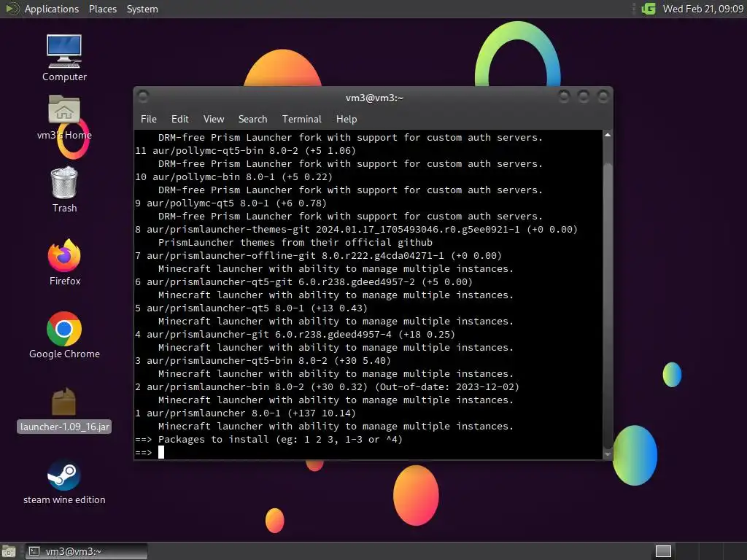This screenshot has width=747, height=560.
Task: Click the terminal scrollbar down arrow
Action: point(608,455)
